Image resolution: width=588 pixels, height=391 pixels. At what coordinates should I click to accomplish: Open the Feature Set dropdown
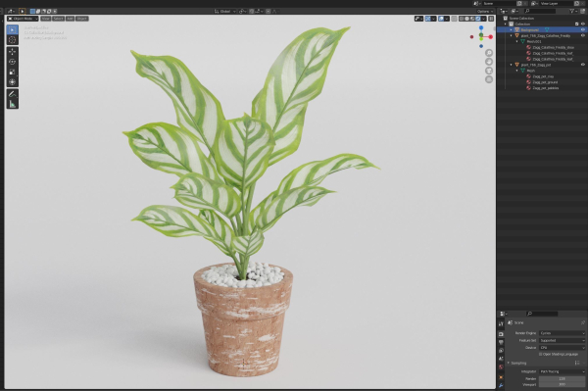[x=562, y=340]
